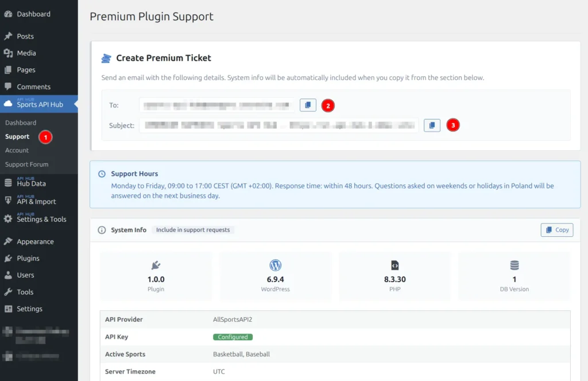This screenshot has height=381, width=588.
Task: Click the Sports API Hub cloud icon
Action: 8,103
